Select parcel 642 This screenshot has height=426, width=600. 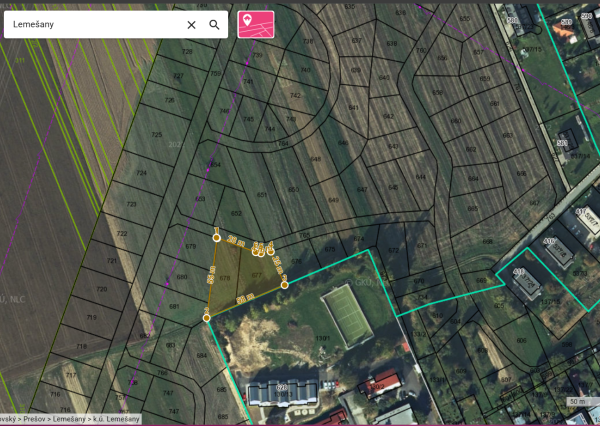(388, 116)
